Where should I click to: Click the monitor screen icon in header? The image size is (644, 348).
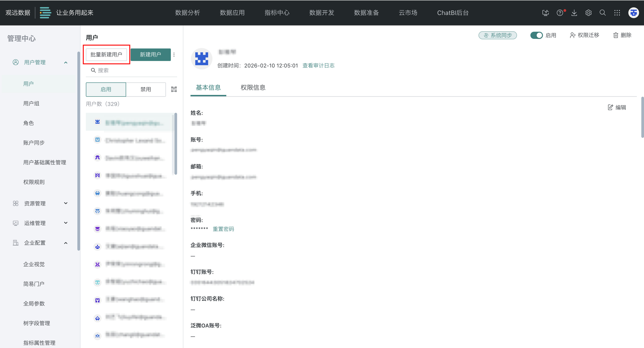tap(546, 13)
